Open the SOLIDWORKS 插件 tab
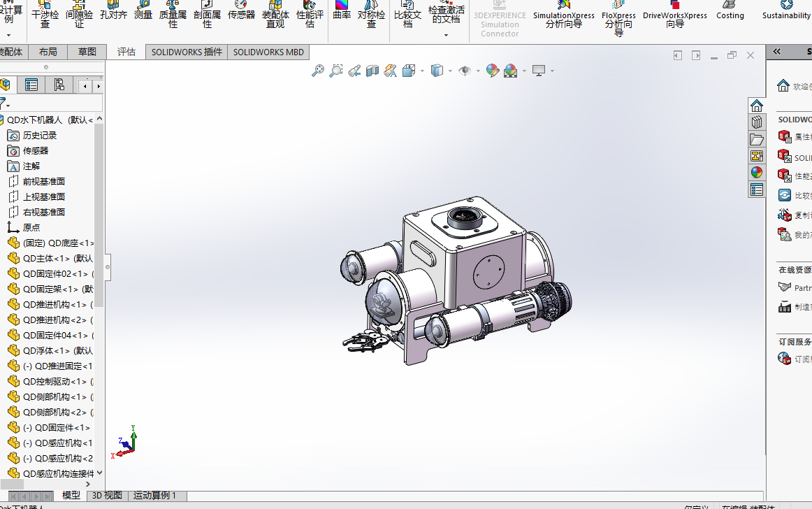 [187, 52]
